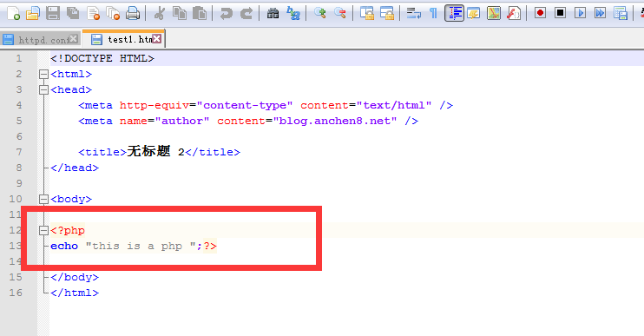Viewport: 644px width, 336px height.
Task: Open the Replace dialog icon
Action: (x=292, y=14)
